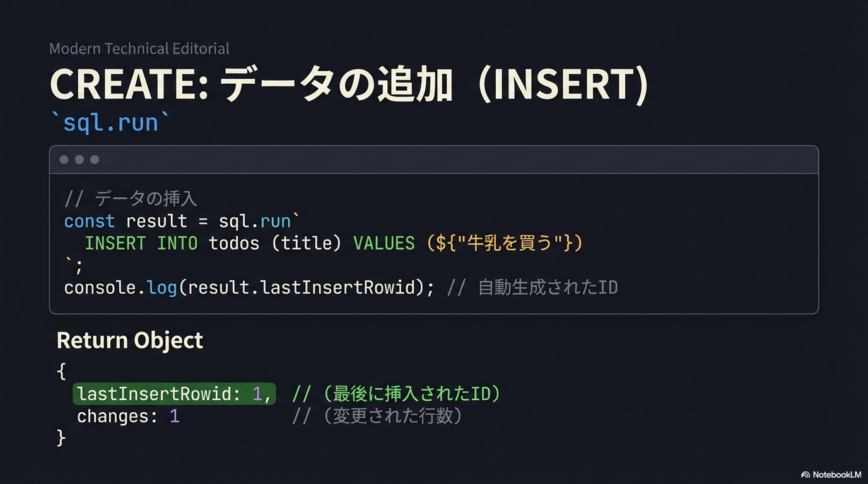
Task: Click the third gray dot in code window header
Action: (95, 159)
